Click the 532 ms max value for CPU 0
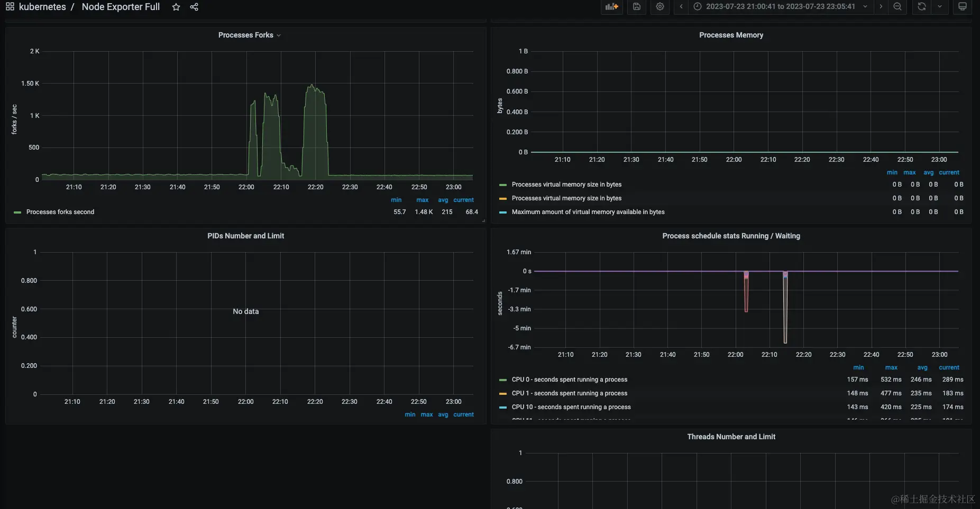The height and width of the screenshot is (509, 980). pos(891,380)
